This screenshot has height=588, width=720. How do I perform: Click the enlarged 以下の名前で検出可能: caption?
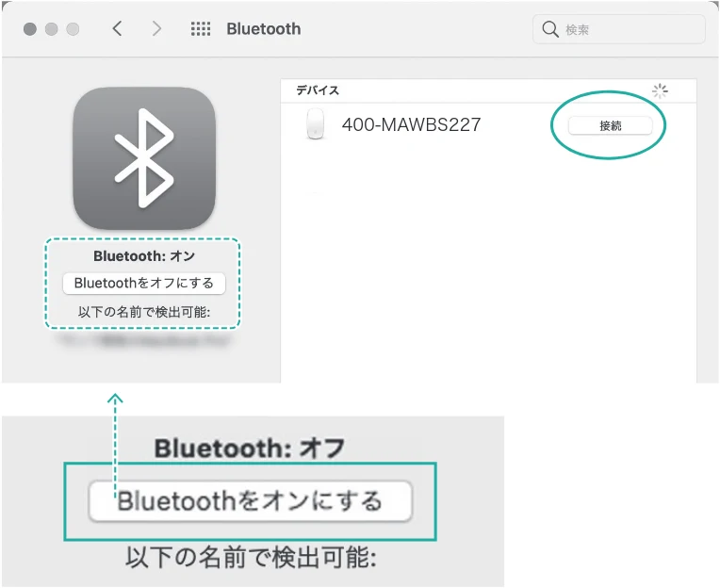click(x=251, y=557)
